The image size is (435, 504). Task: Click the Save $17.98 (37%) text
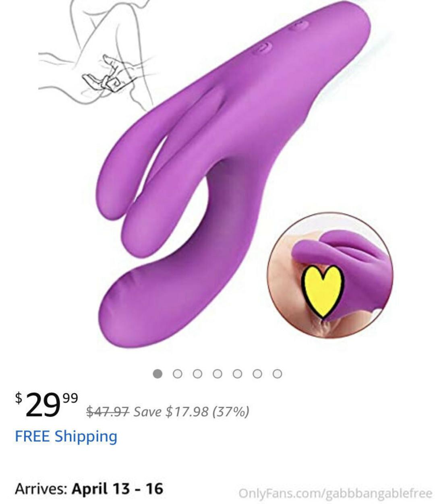(x=191, y=411)
